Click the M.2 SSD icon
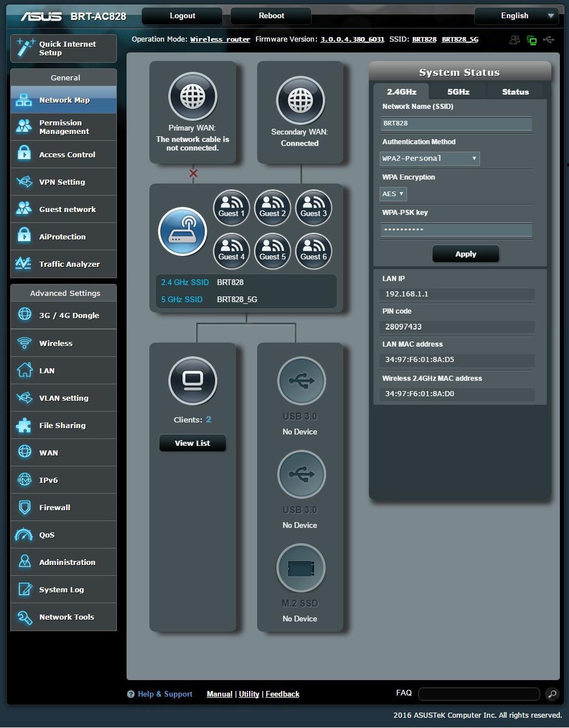This screenshot has height=728, width=569. [x=301, y=568]
